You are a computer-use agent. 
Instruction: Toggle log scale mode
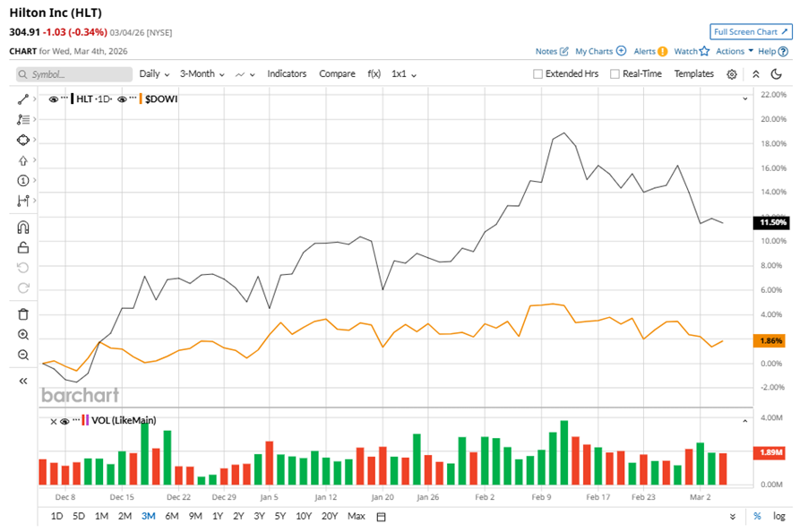[x=779, y=516]
